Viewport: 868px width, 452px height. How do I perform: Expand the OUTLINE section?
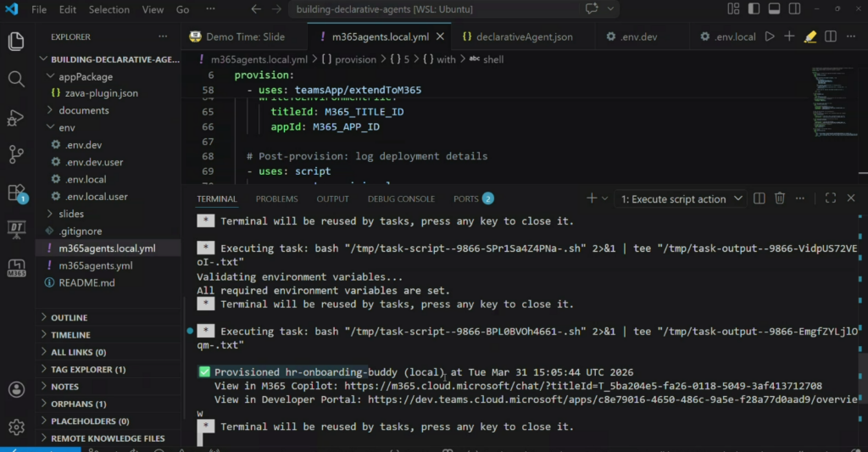coord(69,317)
